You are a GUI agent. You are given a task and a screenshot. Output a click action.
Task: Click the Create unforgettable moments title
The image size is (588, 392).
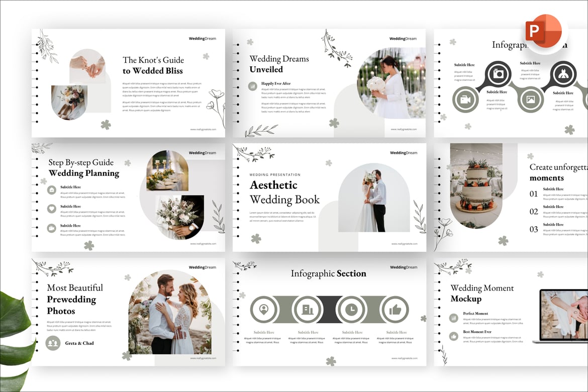coord(558,172)
